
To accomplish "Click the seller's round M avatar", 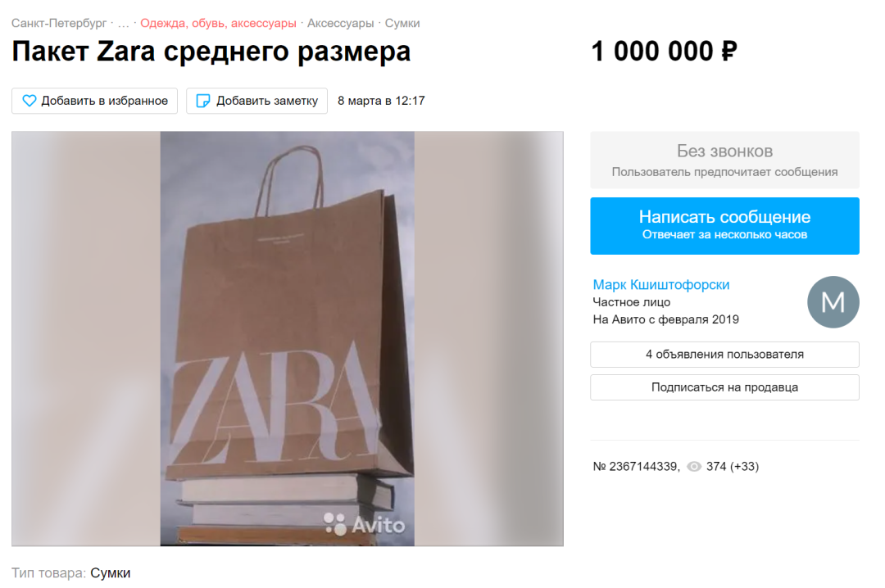I will point(833,302).
